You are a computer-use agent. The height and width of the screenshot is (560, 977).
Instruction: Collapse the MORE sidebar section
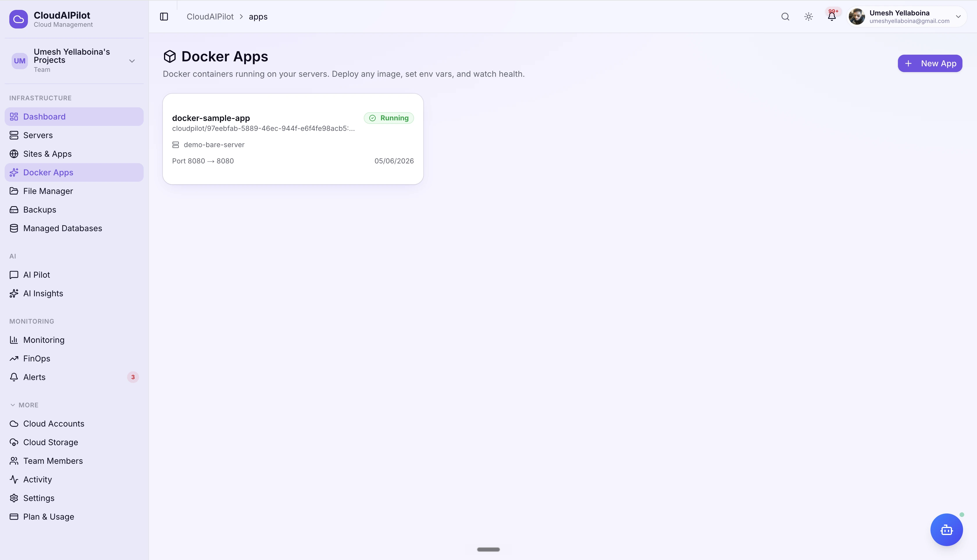(x=24, y=405)
